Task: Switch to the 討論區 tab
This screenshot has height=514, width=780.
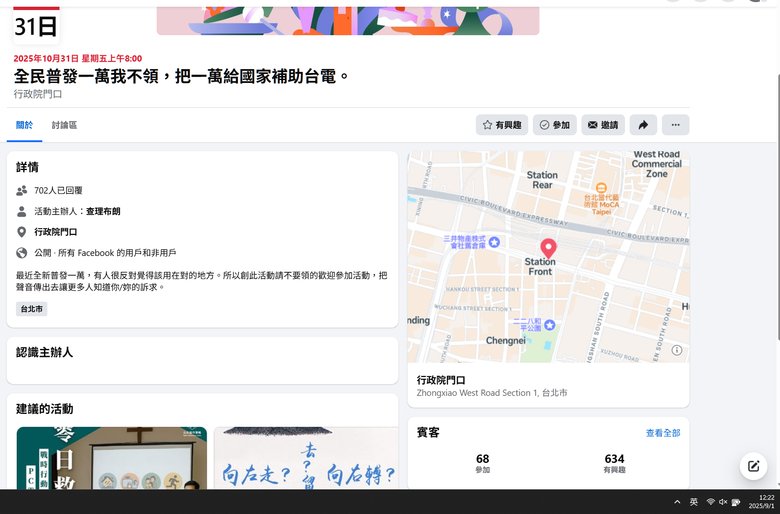Action: coord(64,125)
